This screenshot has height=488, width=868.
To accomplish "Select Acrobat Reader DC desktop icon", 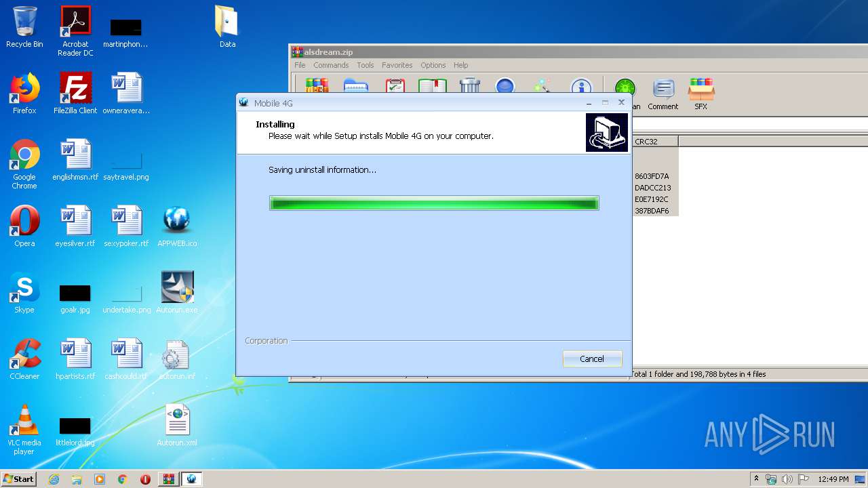I will (x=75, y=31).
